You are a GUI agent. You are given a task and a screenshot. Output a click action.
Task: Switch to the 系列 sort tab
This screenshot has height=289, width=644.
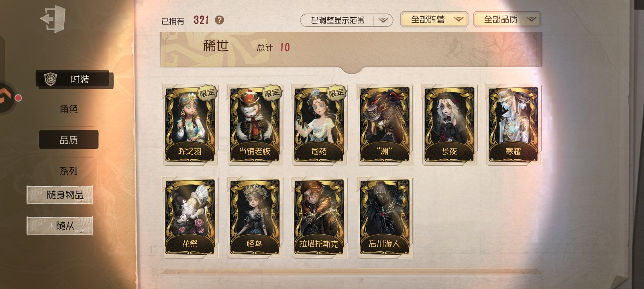[69, 171]
